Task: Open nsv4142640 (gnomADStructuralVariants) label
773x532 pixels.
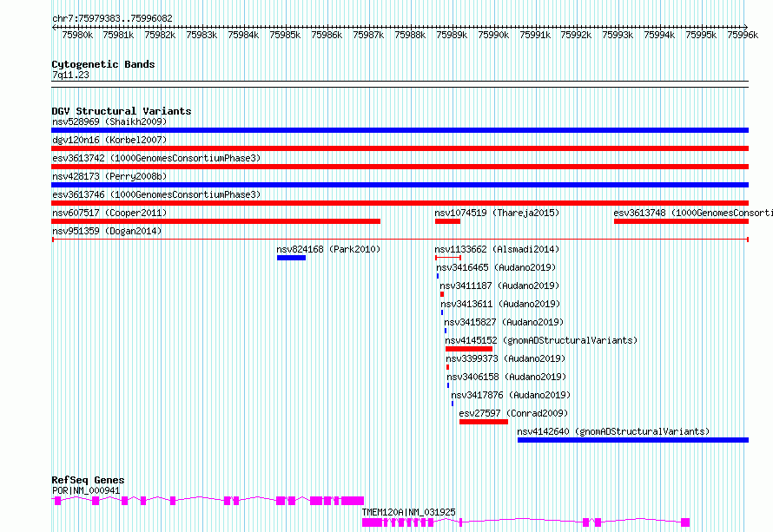Action: click(x=613, y=431)
